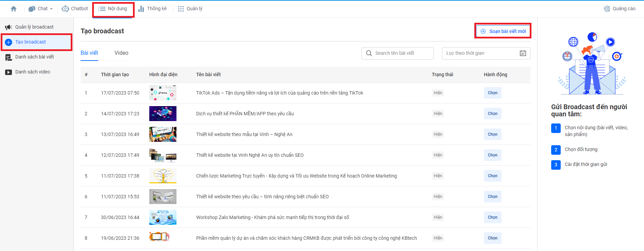The height and width of the screenshot is (251, 644).
Task: Open Danh sách video
Action: (x=33, y=72)
